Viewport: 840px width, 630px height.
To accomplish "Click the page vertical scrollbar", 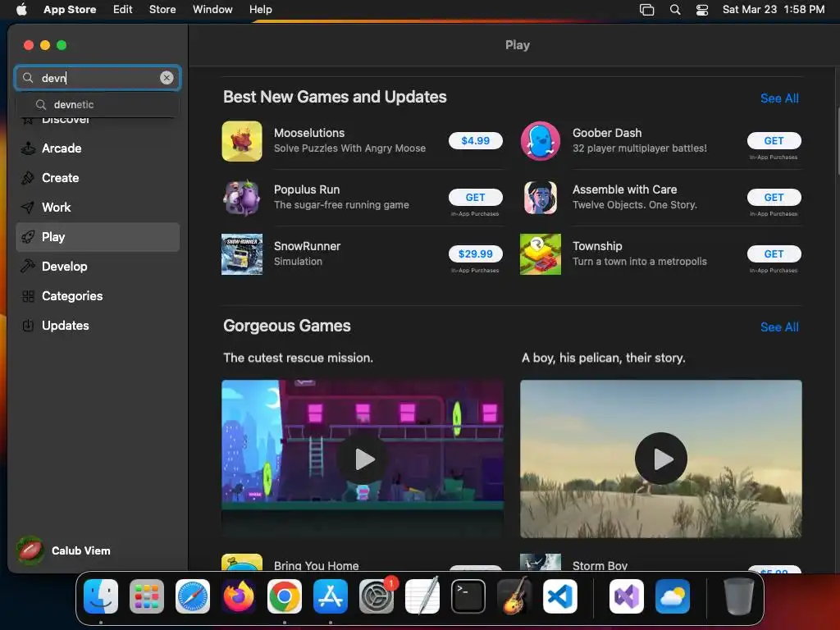I will pyautogui.click(x=838, y=140).
